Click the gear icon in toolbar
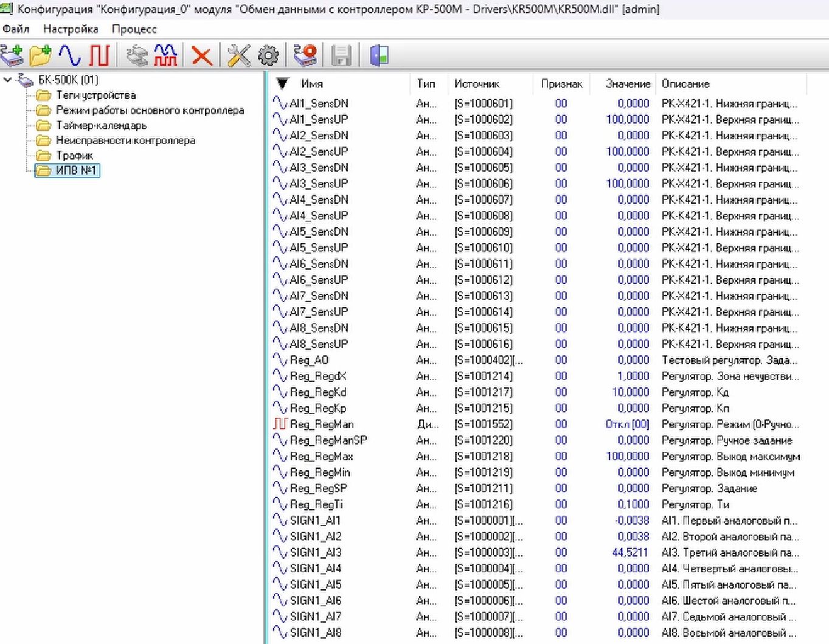Viewport: 829px width, 644px height. [268, 56]
